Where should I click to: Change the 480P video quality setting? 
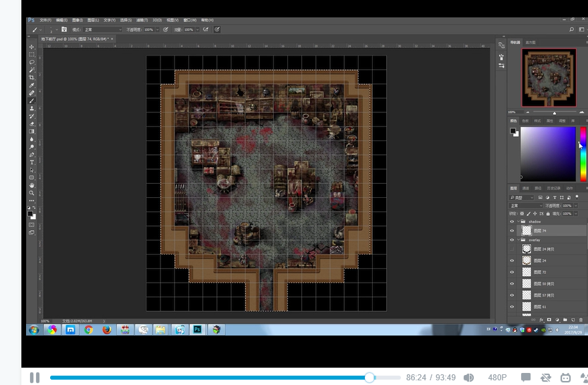pyautogui.click(x=497, y=378)
